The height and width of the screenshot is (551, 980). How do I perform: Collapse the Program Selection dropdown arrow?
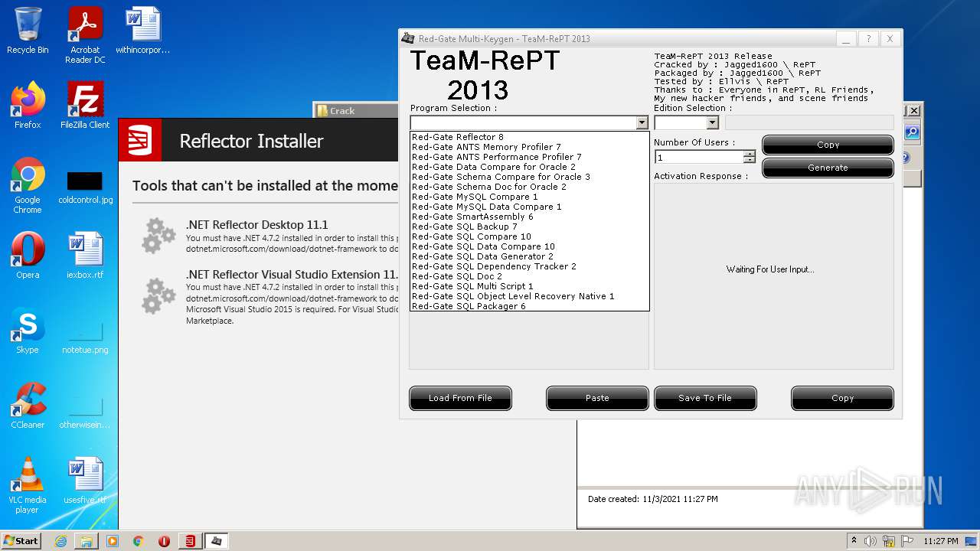642,122
